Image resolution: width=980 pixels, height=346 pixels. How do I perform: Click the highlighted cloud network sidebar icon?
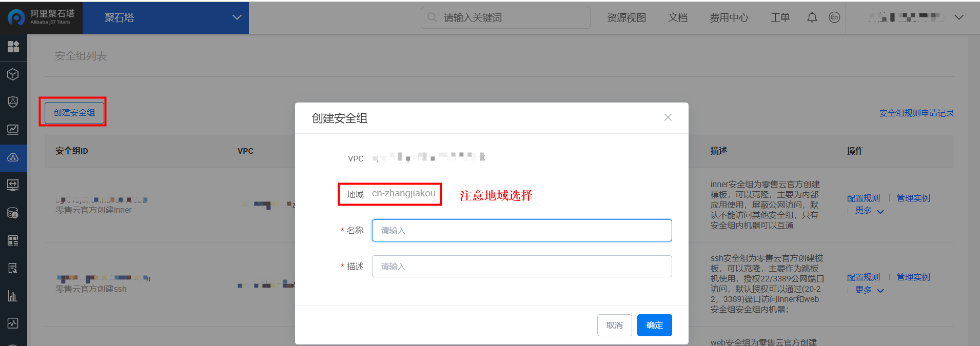(x=13, y=157)
